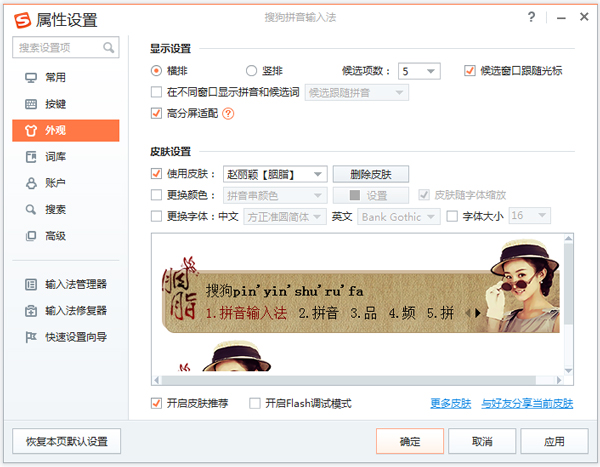Click the 取消 button

tap(482, 441)
